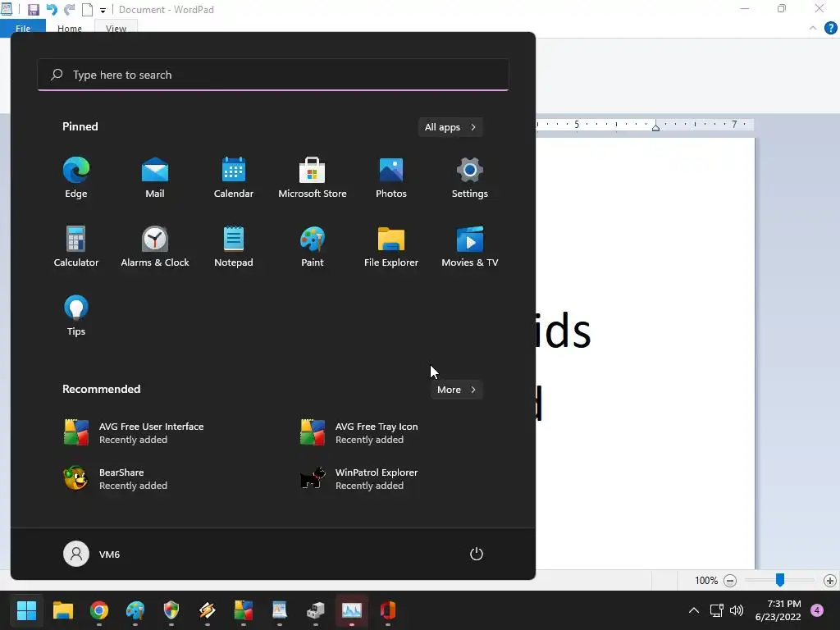840x630 pixels.
Task: Open the WordPad application icon menu
Action: click(x=7, y=9)
